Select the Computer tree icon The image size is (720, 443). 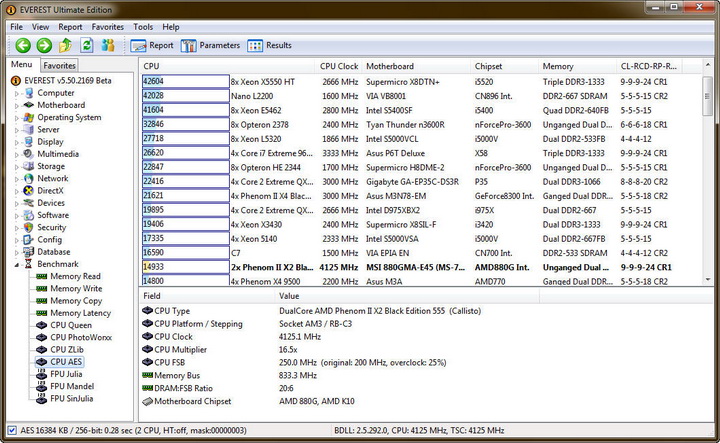pyautogui.click(x=29, y=93)
